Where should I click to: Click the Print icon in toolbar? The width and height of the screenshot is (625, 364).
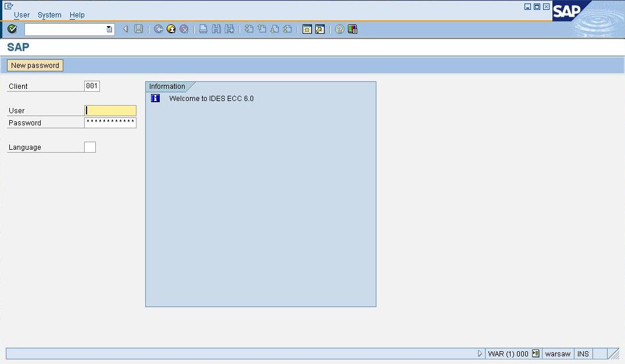click(x=203, y=29)
